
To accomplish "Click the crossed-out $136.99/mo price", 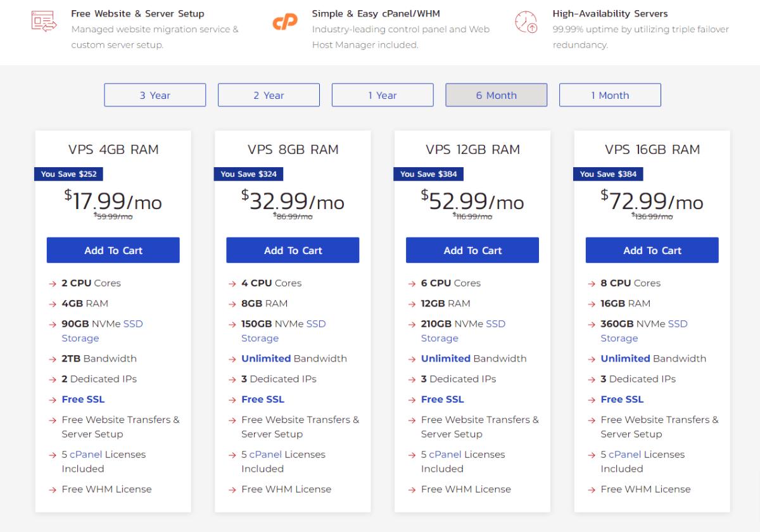I will [652, 217].
